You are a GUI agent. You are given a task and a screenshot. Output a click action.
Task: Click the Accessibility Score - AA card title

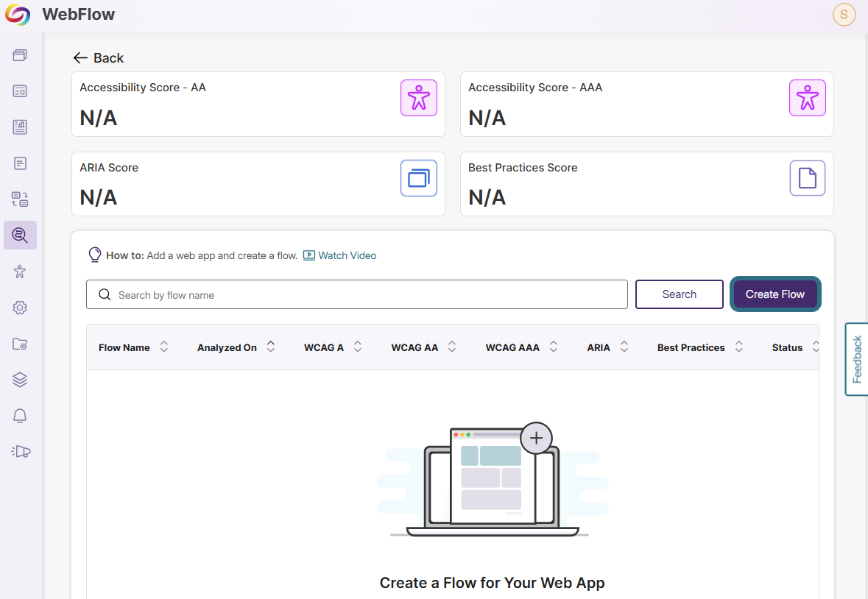(143, 88)
